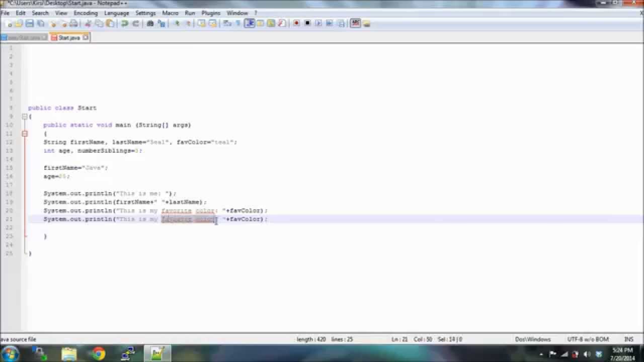Click the 'int age, numberSiblings' line

93,151
